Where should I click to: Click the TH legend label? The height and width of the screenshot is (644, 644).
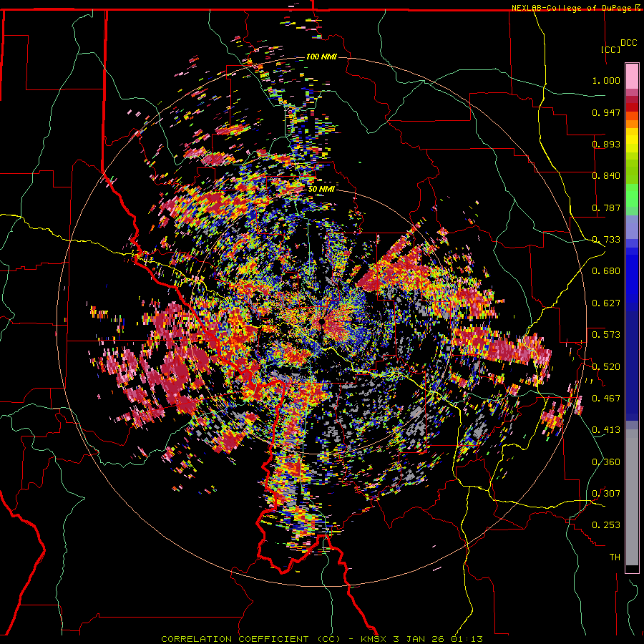tap(615, 557)
